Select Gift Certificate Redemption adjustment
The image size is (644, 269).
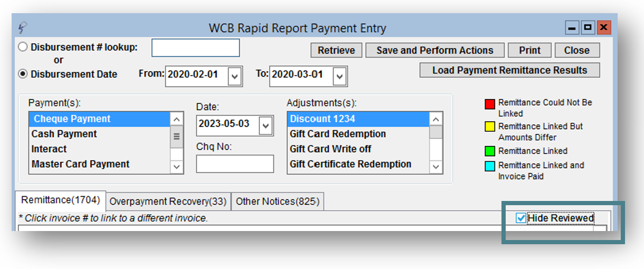click(358, 164)
